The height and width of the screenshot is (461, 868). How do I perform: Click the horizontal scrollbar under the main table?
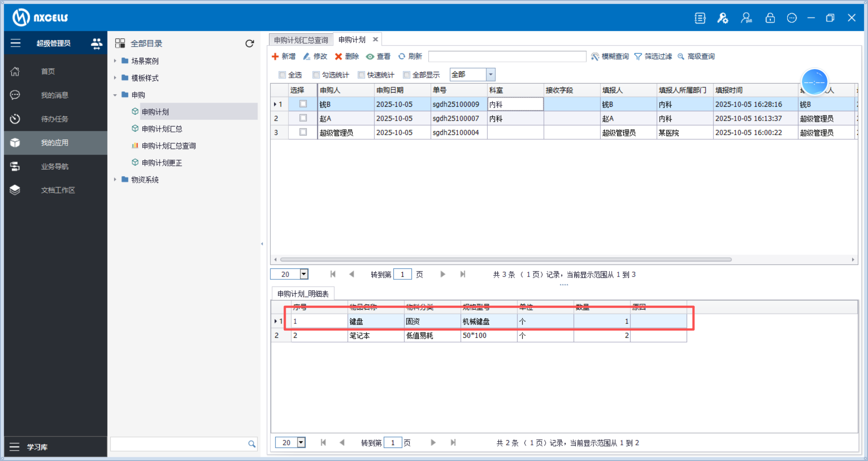(x=505, y=259)
